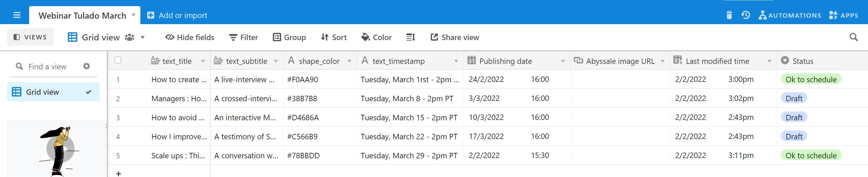The height and width of the screenshot is (177, 868).
Task: Expand the text_title column dropdown
Action: (203, 61)
